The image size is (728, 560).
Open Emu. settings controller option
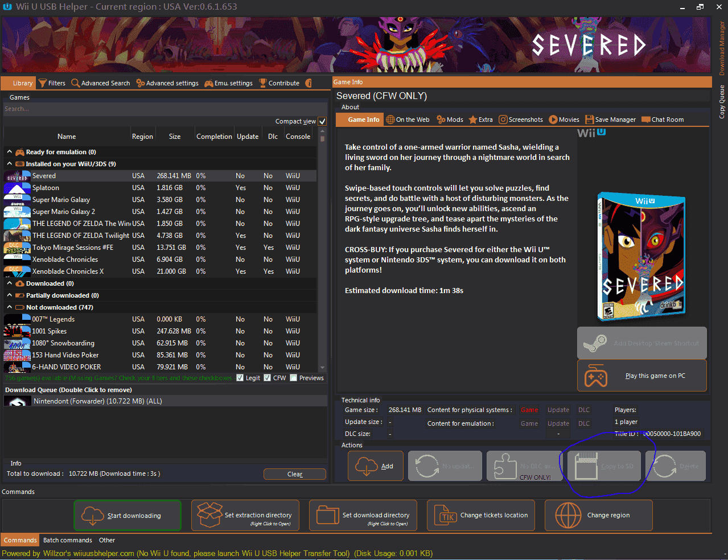pyautogui.click(x=228, y=83)
